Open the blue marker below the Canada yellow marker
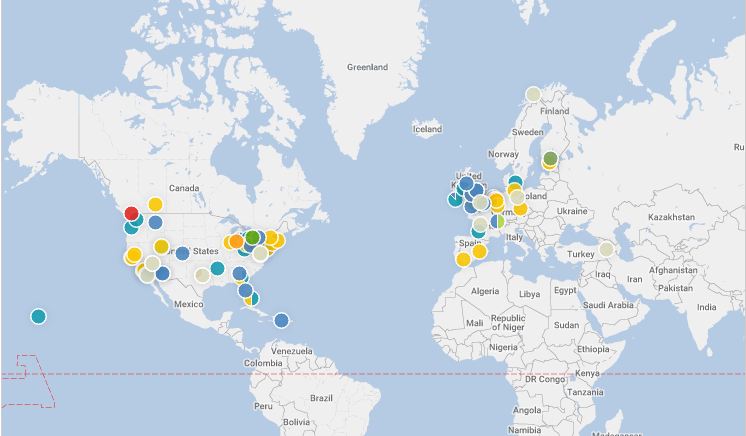Image resolution: width=746 pixels, height=436 pixels. point(155,222)
